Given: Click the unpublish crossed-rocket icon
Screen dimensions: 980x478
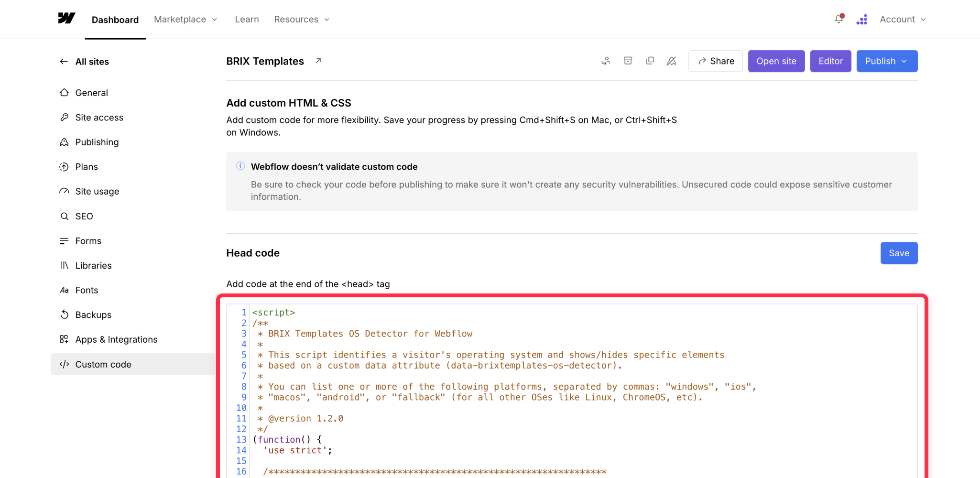Looking at the screenshot, I should 672,61.
